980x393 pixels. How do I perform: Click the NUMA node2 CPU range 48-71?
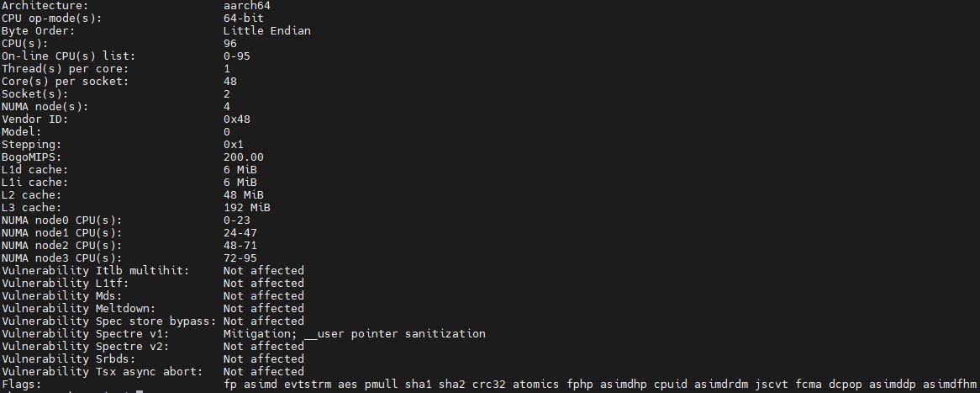click(240, 245)
